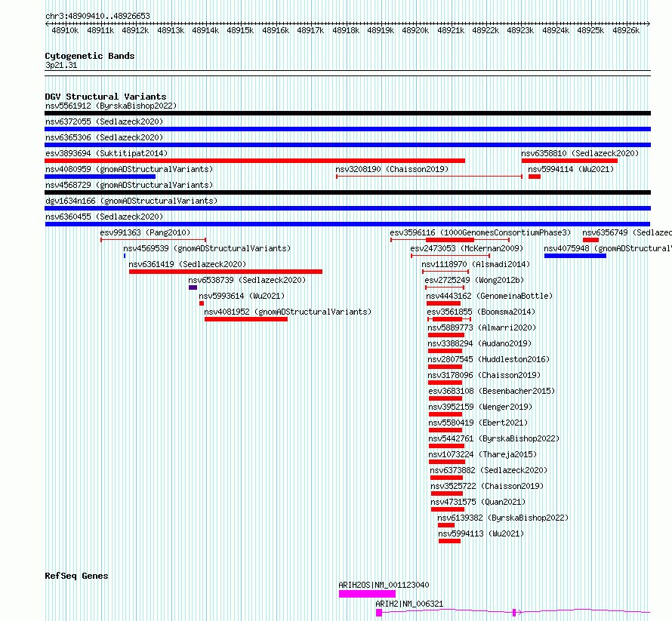The image size is (672, 621).
Task: Select the nsv6356749 variant label
Action: (x=627, y=232)
